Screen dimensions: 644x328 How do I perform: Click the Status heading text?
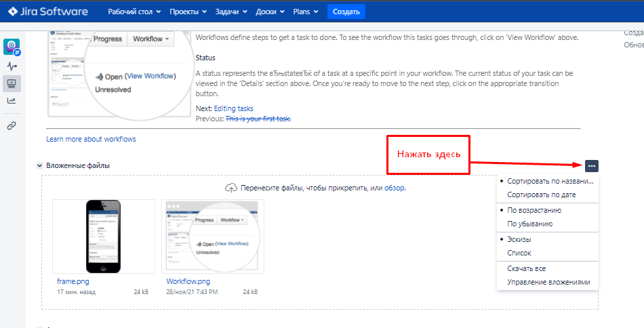(x=205, y=58)
